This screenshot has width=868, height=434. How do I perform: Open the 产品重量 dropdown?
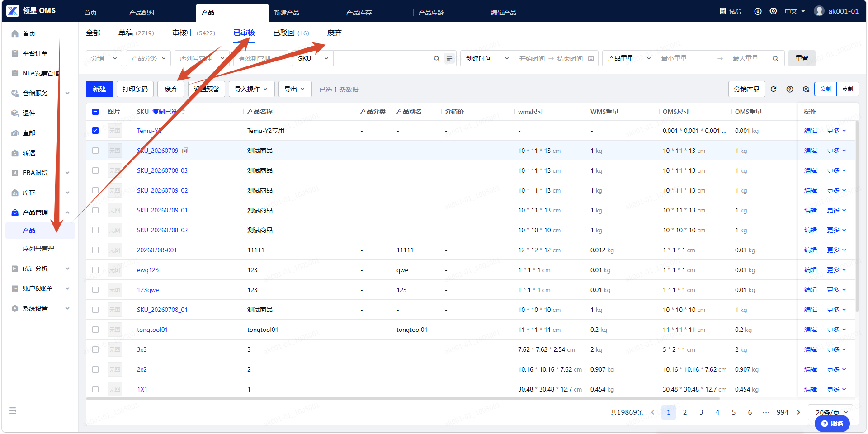click(629, 58)
